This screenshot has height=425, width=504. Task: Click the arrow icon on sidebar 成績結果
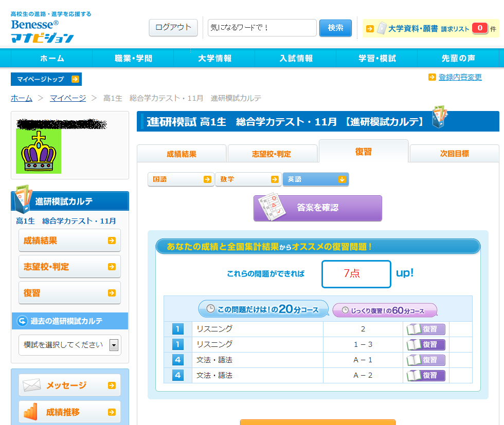coord(112,241)
